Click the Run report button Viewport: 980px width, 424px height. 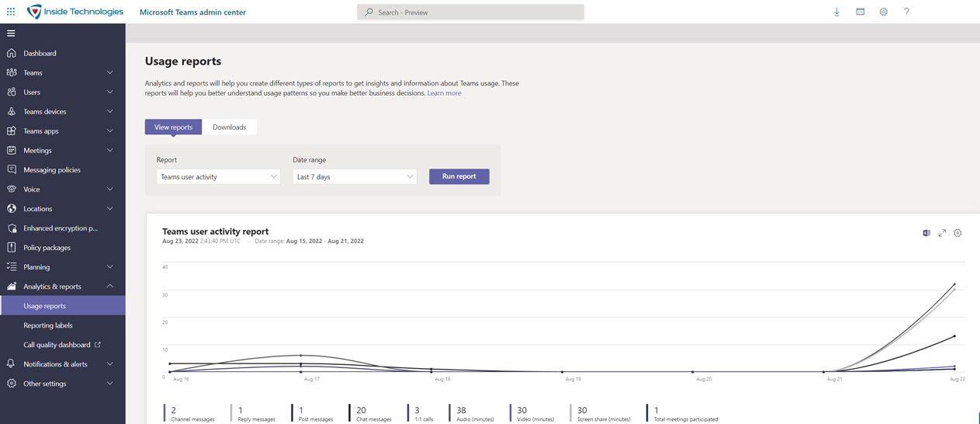(x=459, y=176)
